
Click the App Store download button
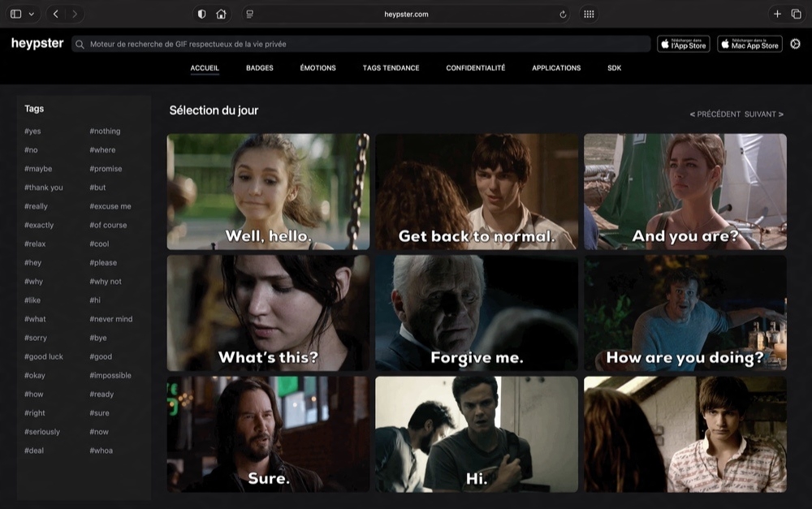click(x=684, y=44)
